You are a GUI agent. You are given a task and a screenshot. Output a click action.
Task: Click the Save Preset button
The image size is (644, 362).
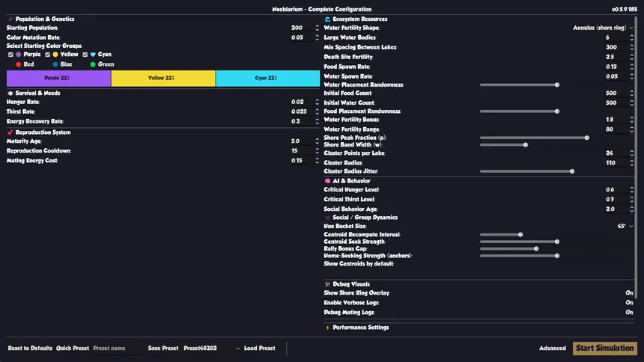coord(163,348)
